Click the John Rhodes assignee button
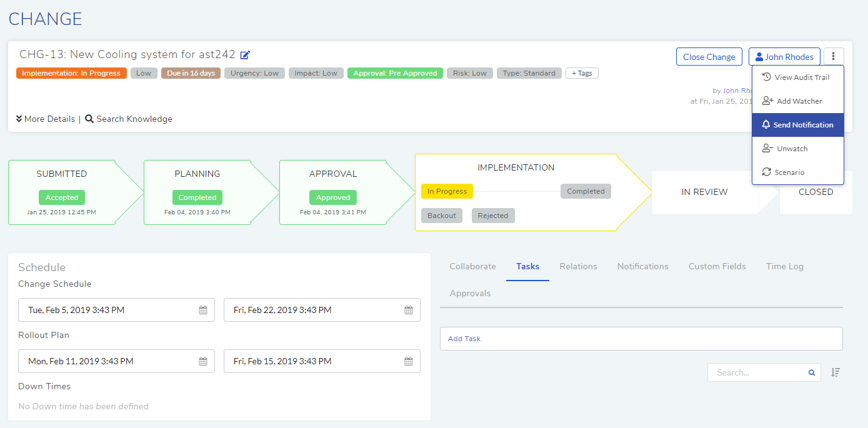 coord(785,57)
